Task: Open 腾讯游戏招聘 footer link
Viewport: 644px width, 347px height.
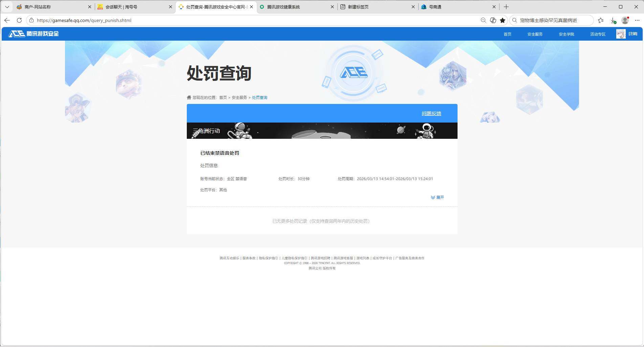Action: (320, 258)
